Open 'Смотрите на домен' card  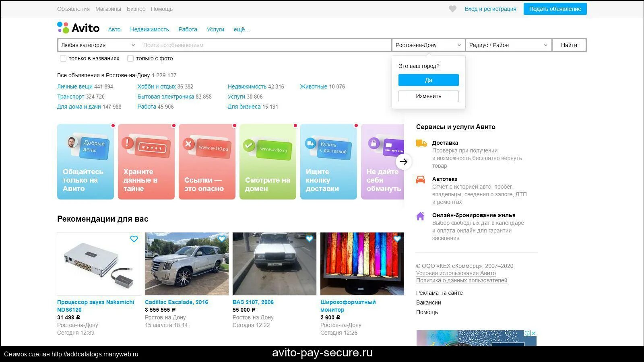click(x=268, y=162)
